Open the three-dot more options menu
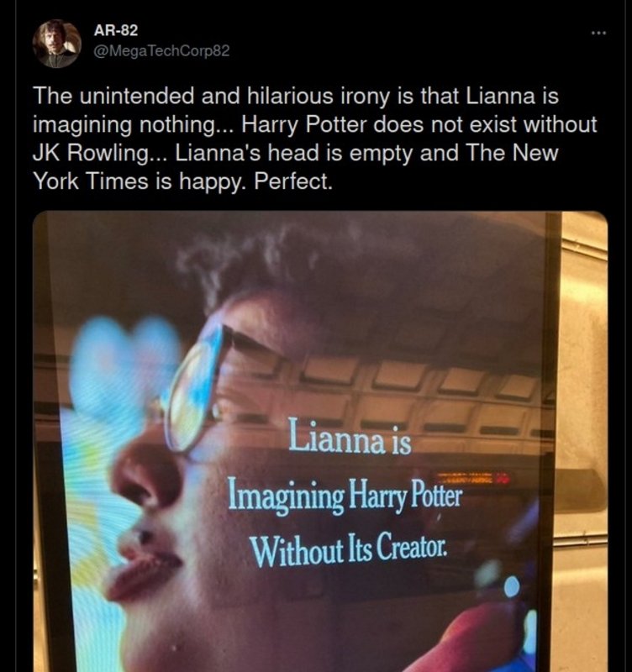Screen dimensions: 632x672 point(598,32)
